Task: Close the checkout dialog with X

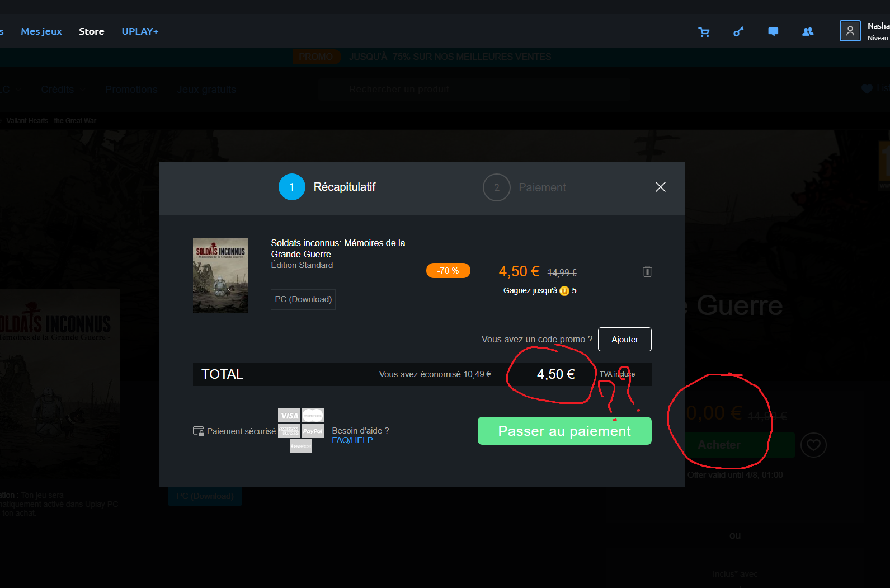Action: coord(661,187)
